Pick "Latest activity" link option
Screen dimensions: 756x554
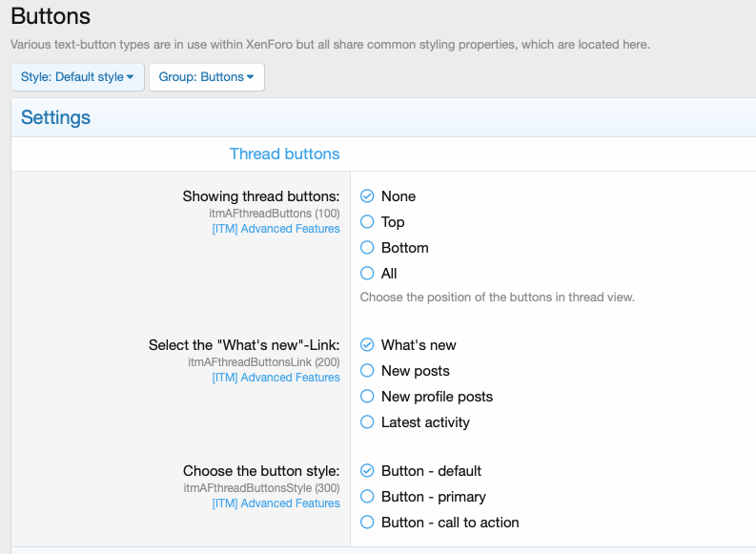tap(367, 422)
